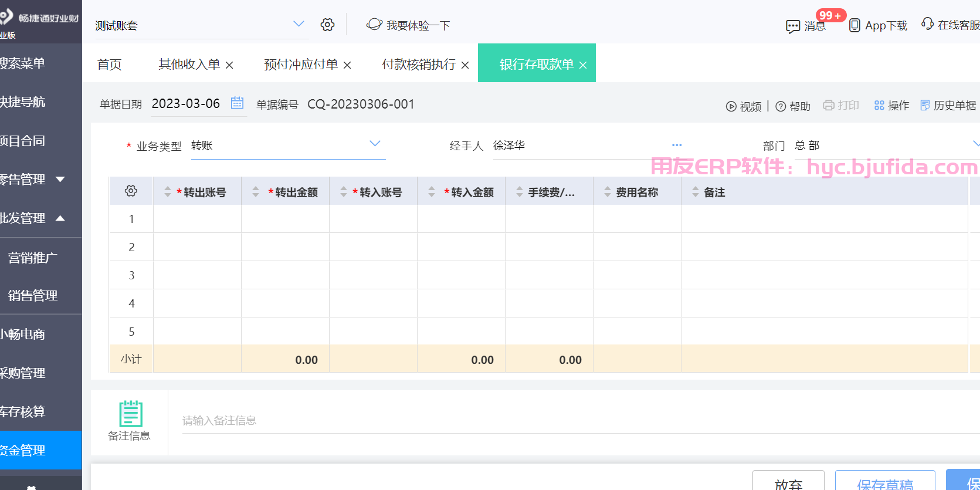The width and height of the screenshot is (980, 490).
Task: Click the 放弃 button
Action: point(788,481)
